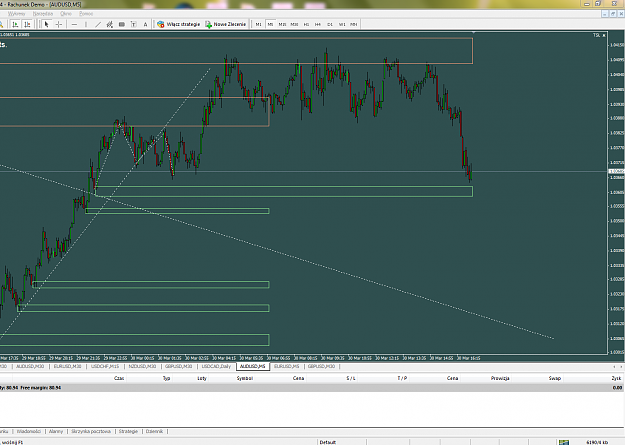This screenshot has width=625, height=445.
Task: Sort trades by Czas column
Action: 119,378
